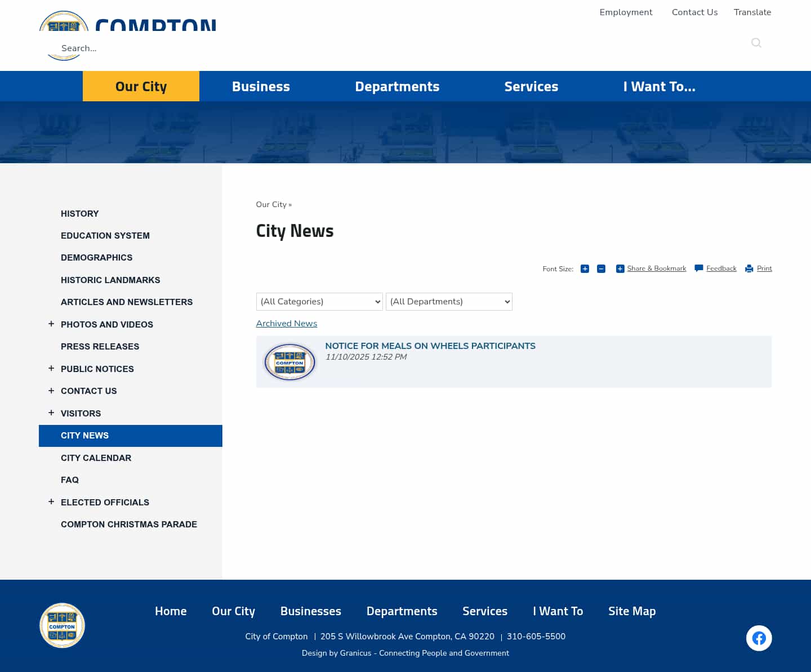Select CITY CALENDAR in the sidebar
This screenshot has height=672, width=811.
96,458
